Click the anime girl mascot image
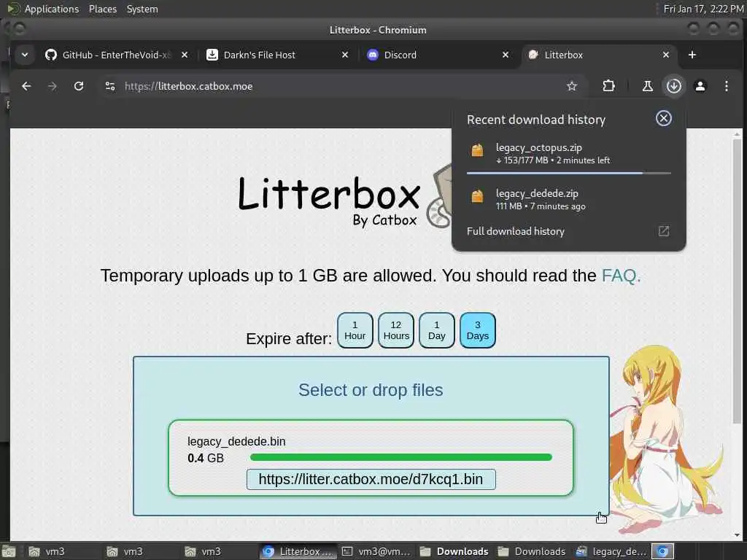This screenshot has width=747, height=560. point(667,438)
